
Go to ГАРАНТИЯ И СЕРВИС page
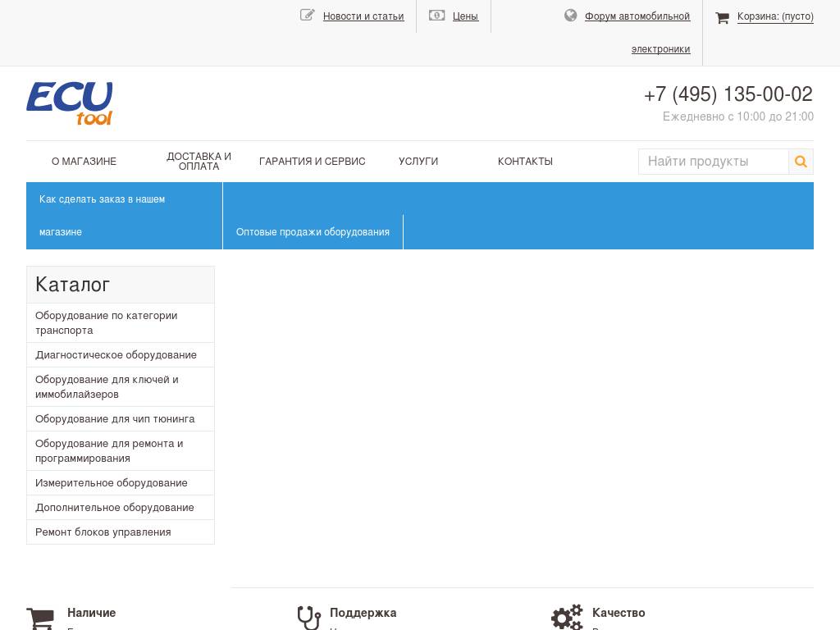(x=312, y=162)
